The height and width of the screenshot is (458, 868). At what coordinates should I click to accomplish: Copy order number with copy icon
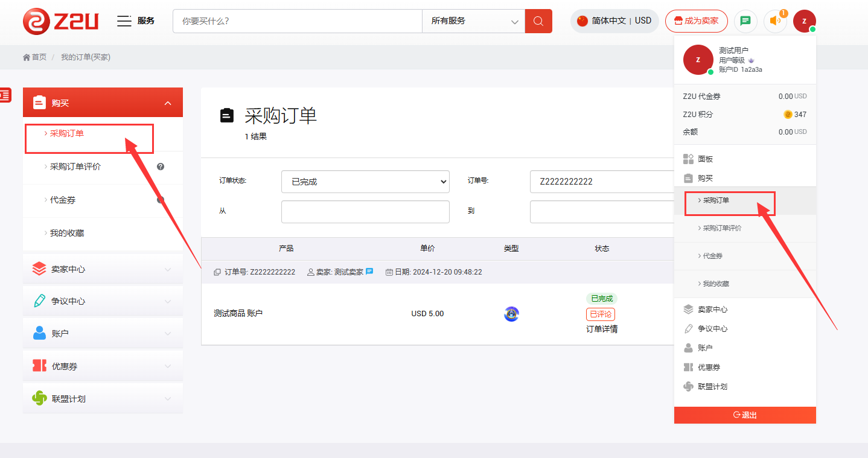coord(217,272)
